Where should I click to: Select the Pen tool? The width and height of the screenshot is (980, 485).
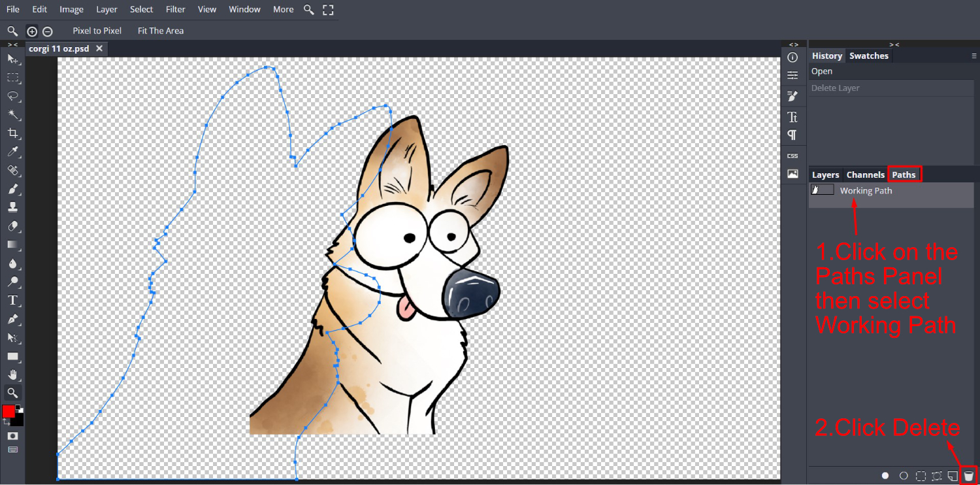click(12, 319)
